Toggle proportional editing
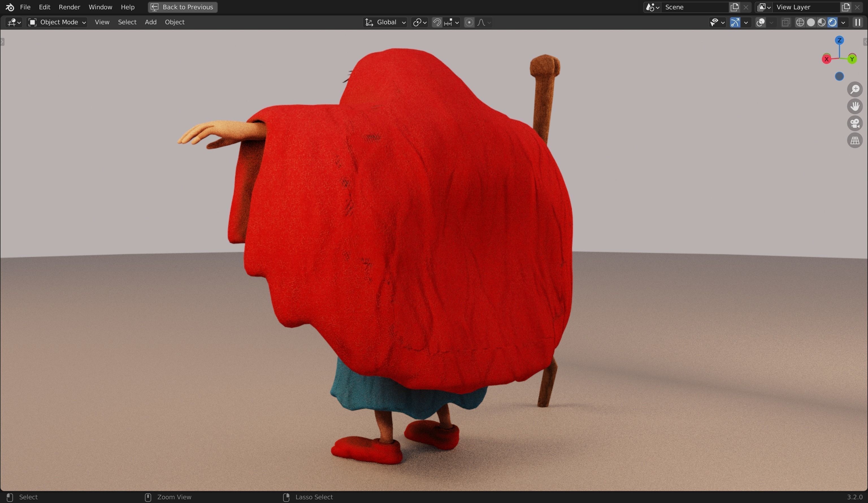The image size is (868, 503). pyautogui.click(x=469, y=22)
